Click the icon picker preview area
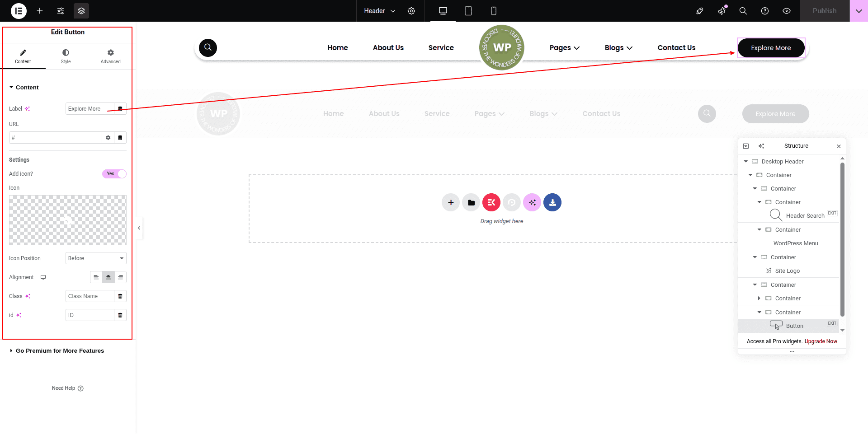Image resolution: width=868 pixels, height=434 pixels. (68, 220)
